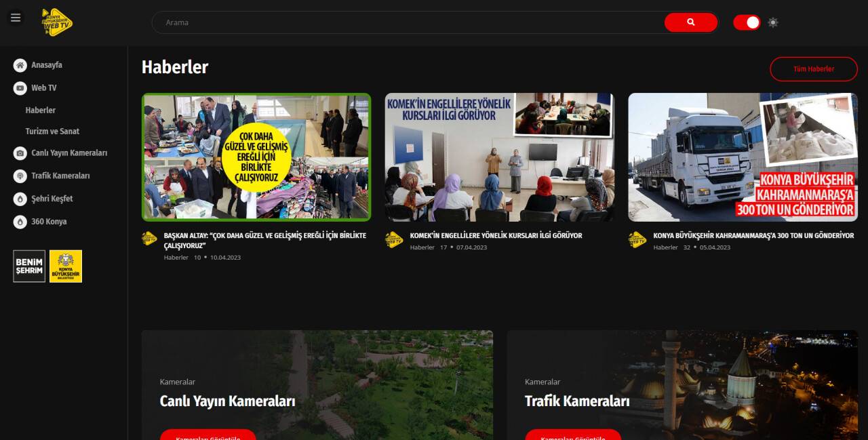
Task: Click the Konya Büyükşehir Belediyesi emblem
Action: [66, 266]
